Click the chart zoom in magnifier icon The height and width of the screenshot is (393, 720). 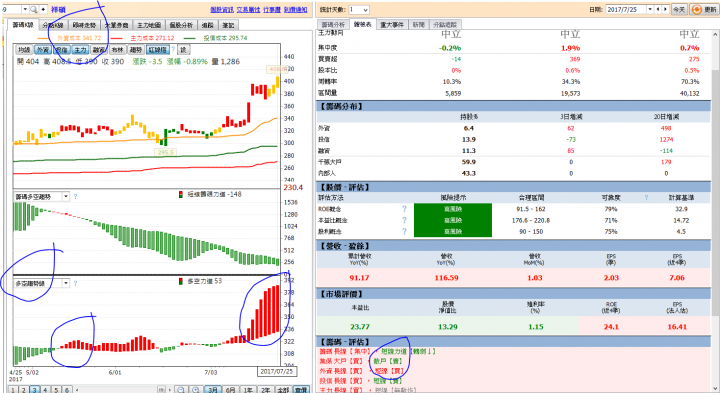[x=195, y=390]
